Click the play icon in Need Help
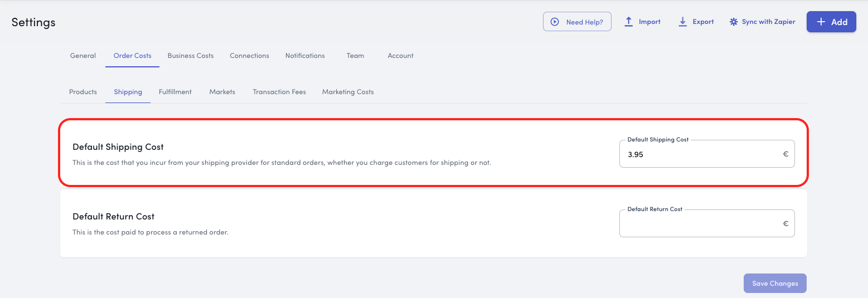Image resolution: width=868 pixels, height=298 pixels. point(555,22)
